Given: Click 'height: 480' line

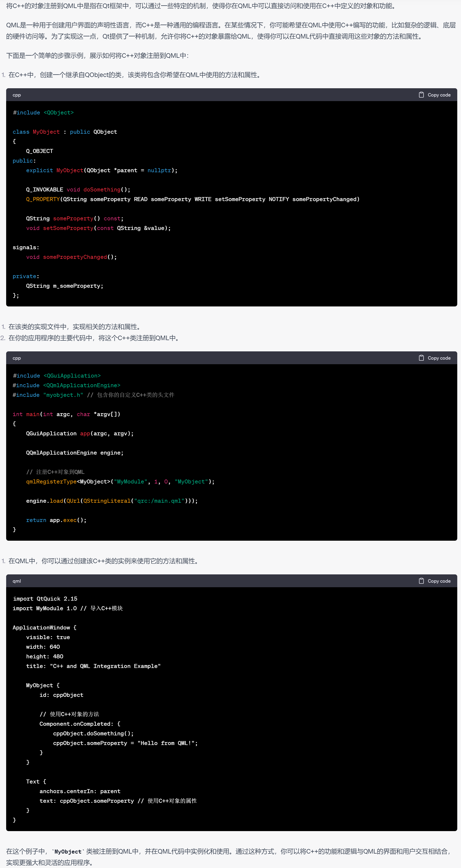Looking at the screenshot, I should 44,656.
